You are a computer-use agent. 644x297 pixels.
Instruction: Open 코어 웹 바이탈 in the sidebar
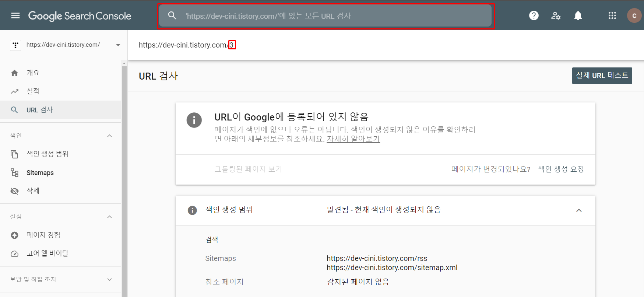click(61, 254)
